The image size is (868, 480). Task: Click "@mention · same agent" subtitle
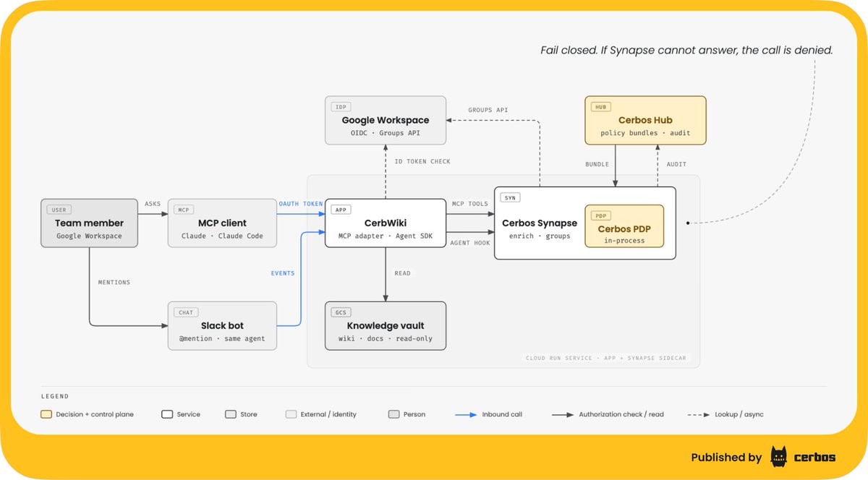click(x=222, y=339)
